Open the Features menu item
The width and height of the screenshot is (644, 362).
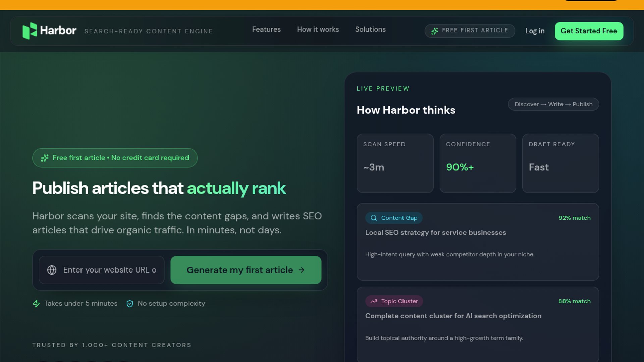click(x=266, y=29)
